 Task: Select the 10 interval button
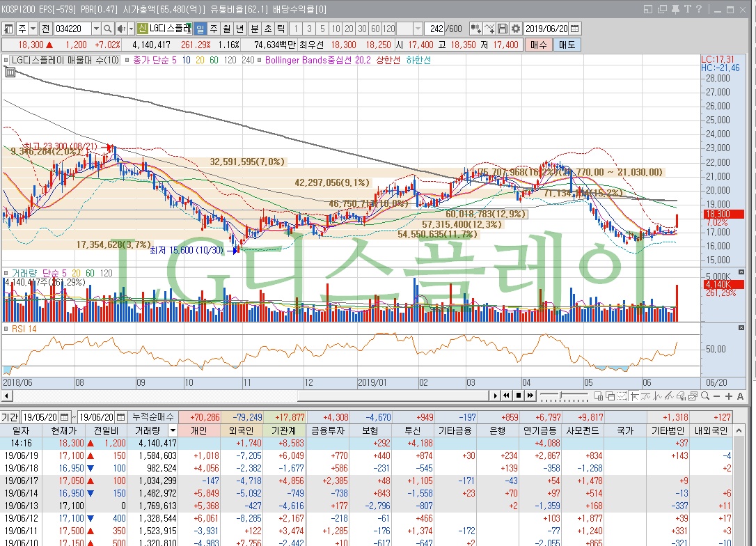(336, 29)
